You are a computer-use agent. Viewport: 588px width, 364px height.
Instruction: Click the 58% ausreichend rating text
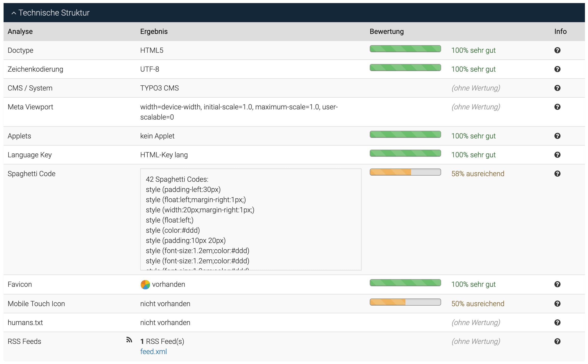478,174
